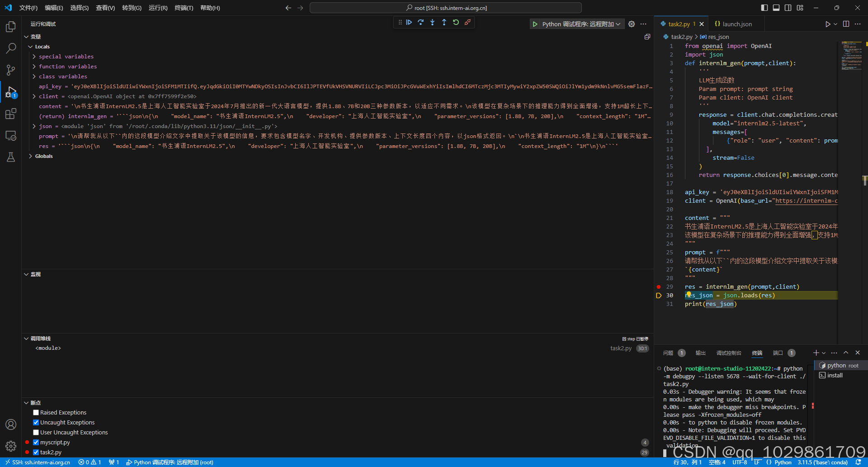Maximize the terminal panel size
868x467 pixels.
[846, 353]
